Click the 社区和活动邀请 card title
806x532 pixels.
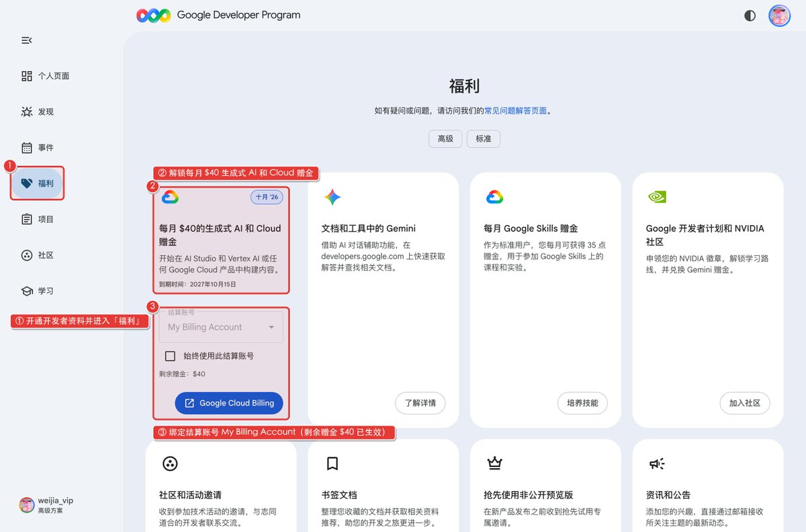[191, 495]
